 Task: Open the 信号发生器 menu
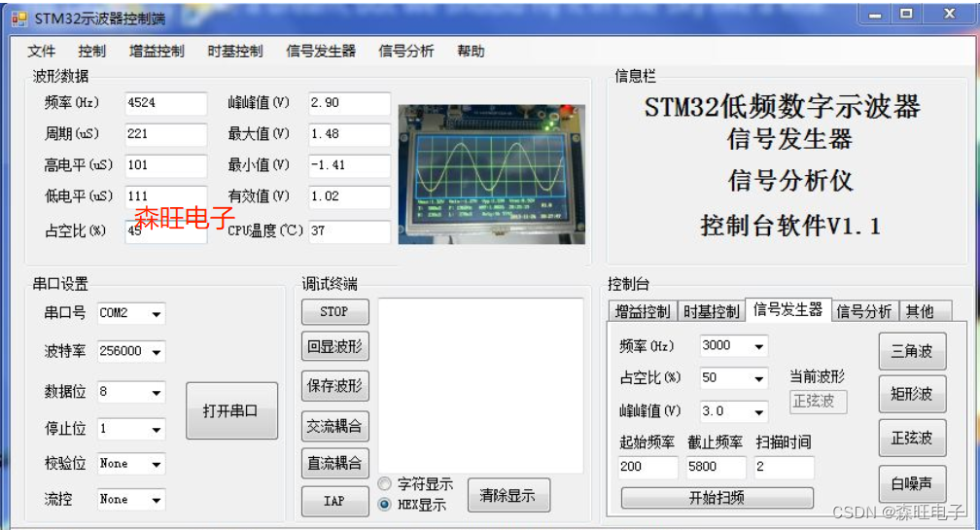coord(321,52)
